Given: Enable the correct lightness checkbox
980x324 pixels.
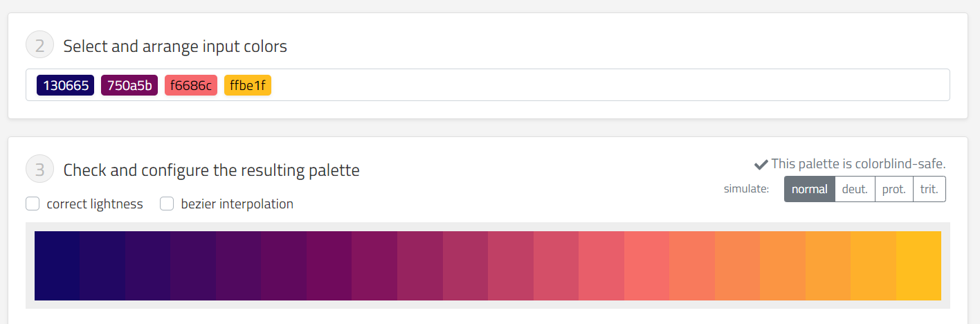Looking at the screenshot, I should pyautogui.click(x=33, y=204).
